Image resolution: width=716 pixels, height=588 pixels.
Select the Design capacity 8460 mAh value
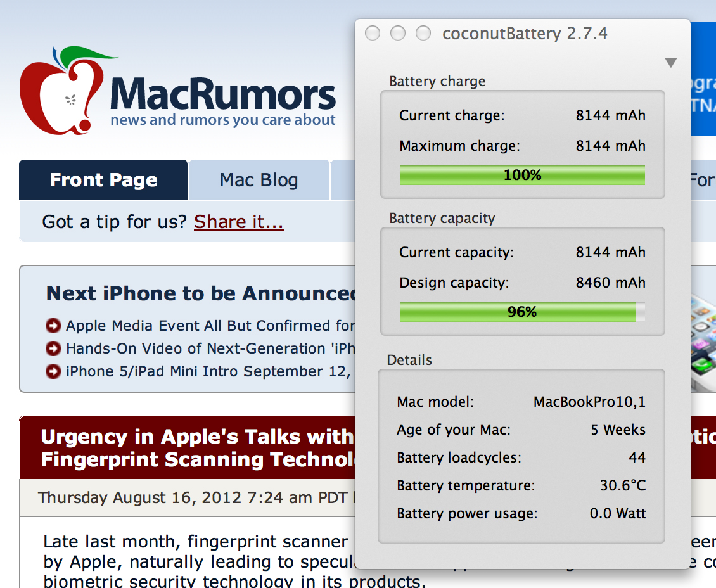tap(611, 283)
